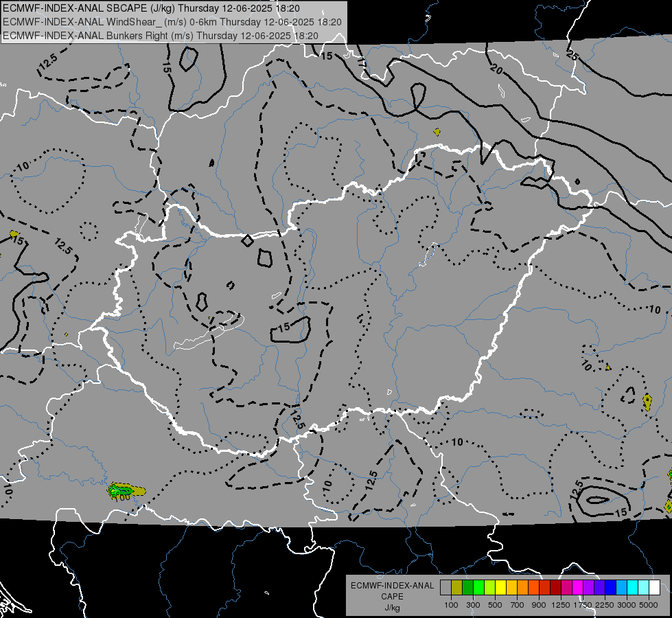Click the 1250 value in the legend scale

click(x=561, y=605)
